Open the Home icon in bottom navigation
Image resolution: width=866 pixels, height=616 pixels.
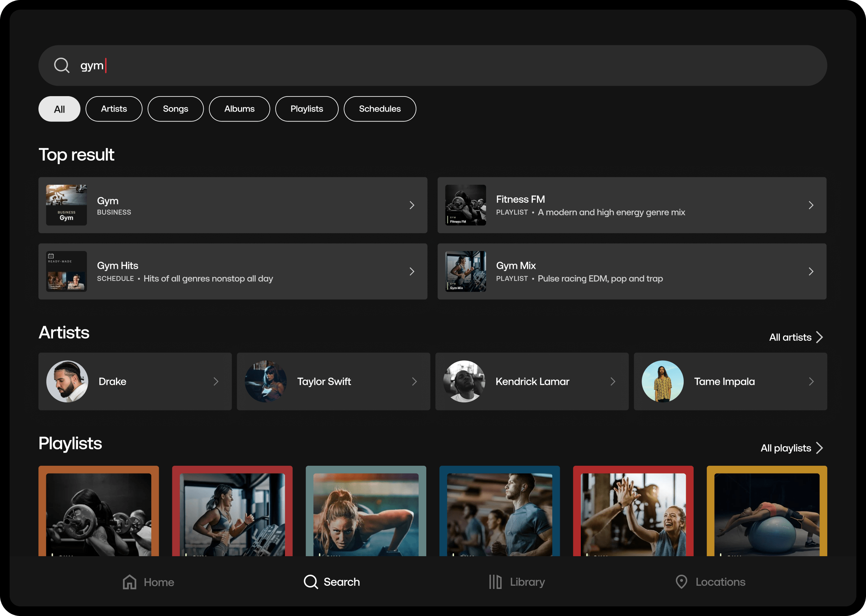pyautogui.click(x=129, y=582)
